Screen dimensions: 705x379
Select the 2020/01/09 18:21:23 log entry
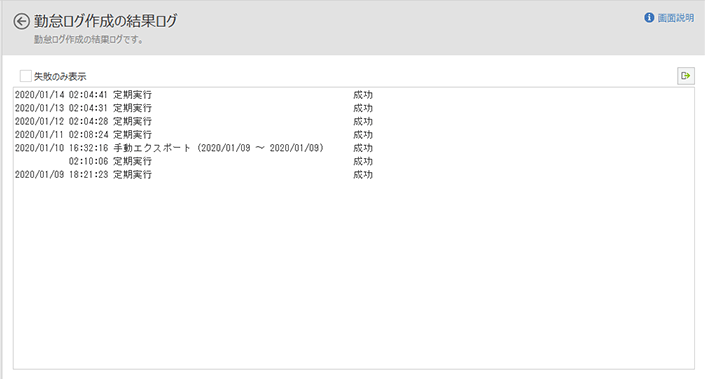click(x=194, y=174)
